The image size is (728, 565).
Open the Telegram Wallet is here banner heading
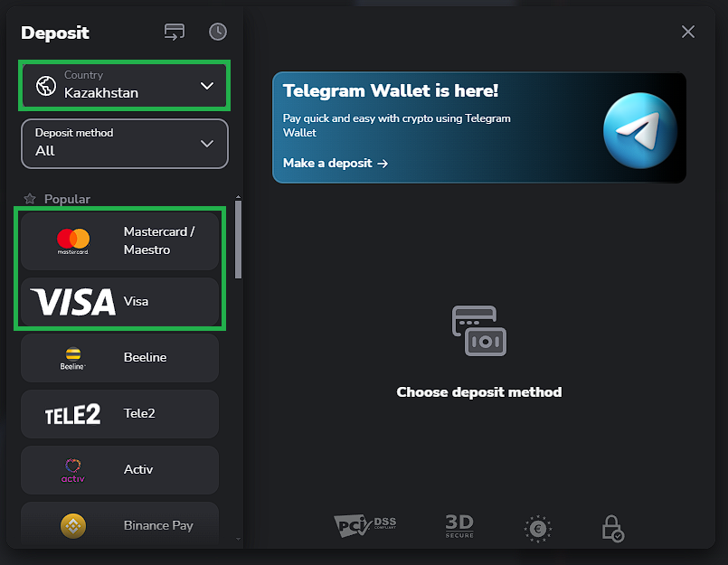click(x=391, y=90)
